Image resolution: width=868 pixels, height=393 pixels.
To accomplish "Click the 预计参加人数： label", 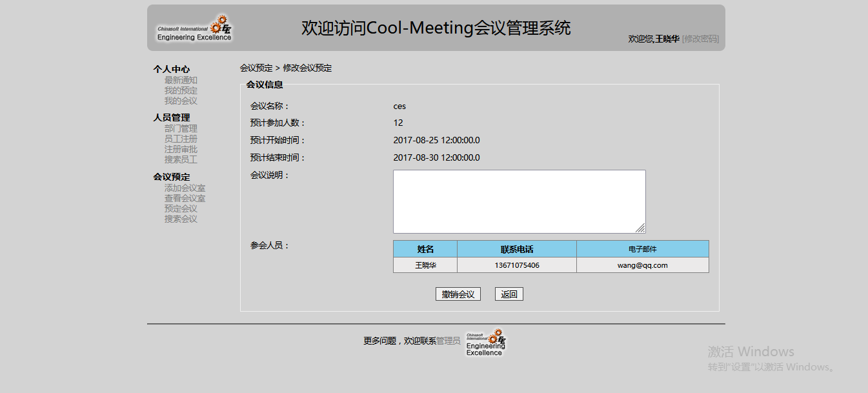I will 278,123.
